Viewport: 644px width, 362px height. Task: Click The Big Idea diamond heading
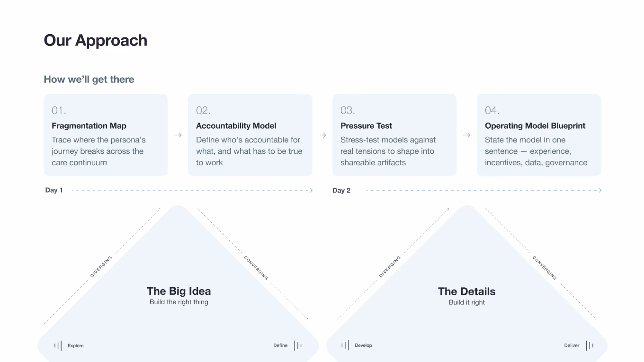point(179,291)
